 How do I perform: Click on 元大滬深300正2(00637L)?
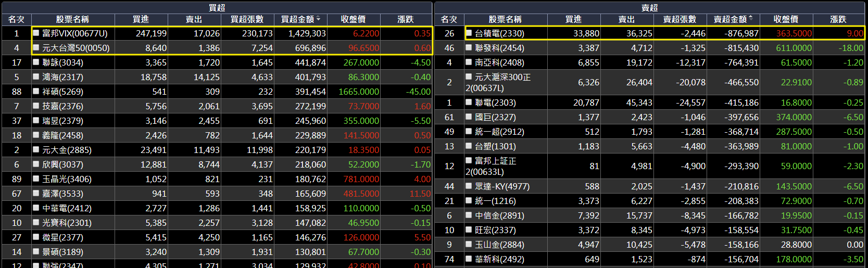pos(498,82)
